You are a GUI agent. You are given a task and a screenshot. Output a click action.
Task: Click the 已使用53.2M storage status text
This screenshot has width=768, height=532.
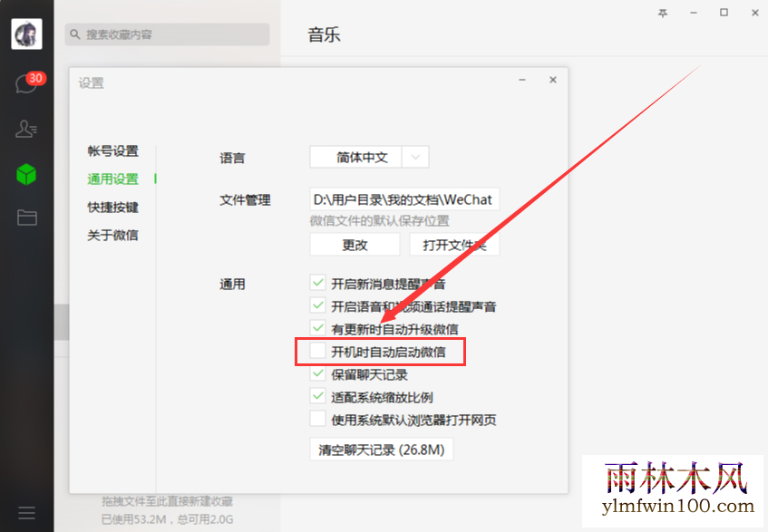pos(167,519)
